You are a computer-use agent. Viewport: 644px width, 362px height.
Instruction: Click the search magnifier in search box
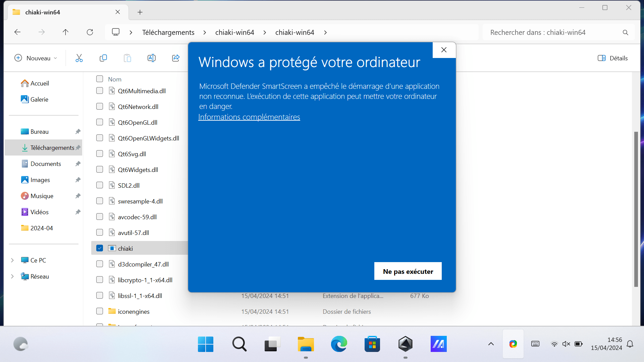pos(626,33)
